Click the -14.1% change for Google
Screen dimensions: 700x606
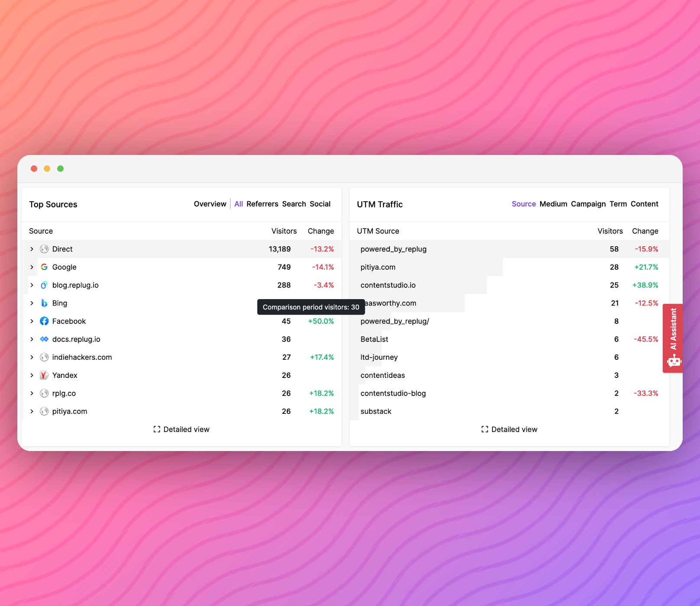click(x=323, y=267)
